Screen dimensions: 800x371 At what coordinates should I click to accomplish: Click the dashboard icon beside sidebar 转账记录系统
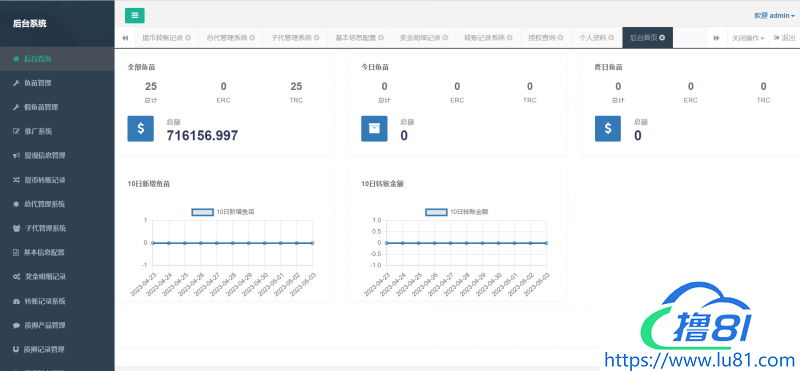pyautogui.click(x=16, y=301)
